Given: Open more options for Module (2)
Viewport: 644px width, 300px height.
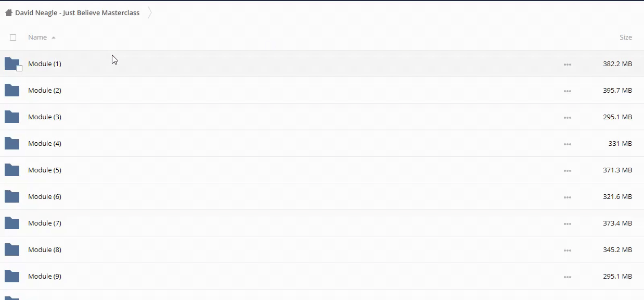Looking at the screenshot, I should coord(567,91).
